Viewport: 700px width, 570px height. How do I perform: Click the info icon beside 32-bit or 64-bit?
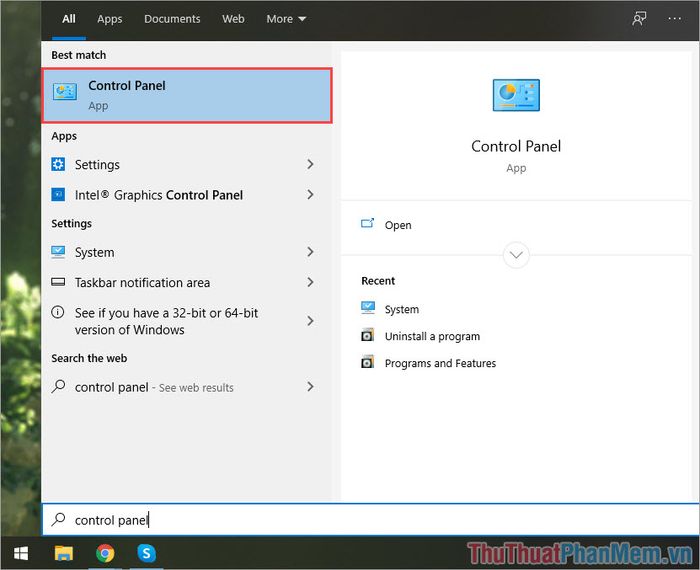pos(58,312)
